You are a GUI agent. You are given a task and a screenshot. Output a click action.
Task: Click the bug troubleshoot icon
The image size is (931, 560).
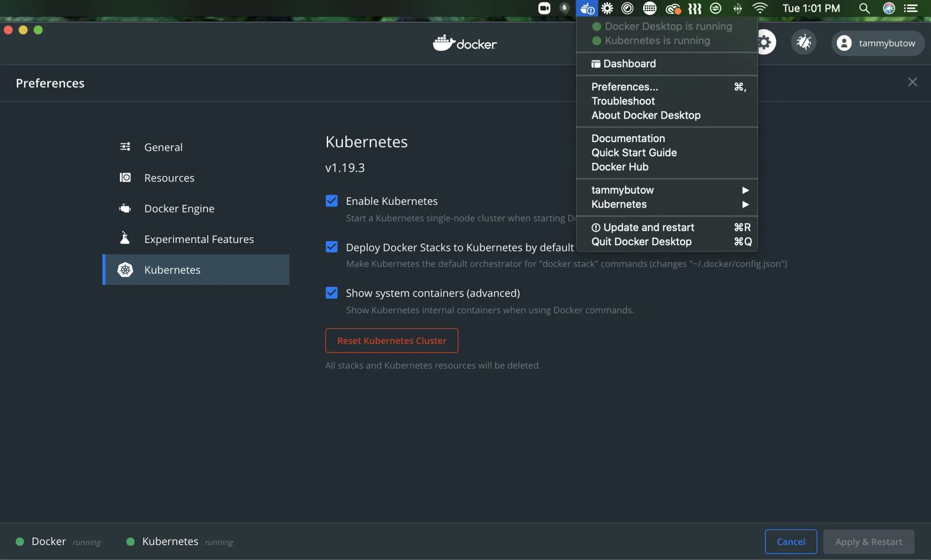click(804, 42)
